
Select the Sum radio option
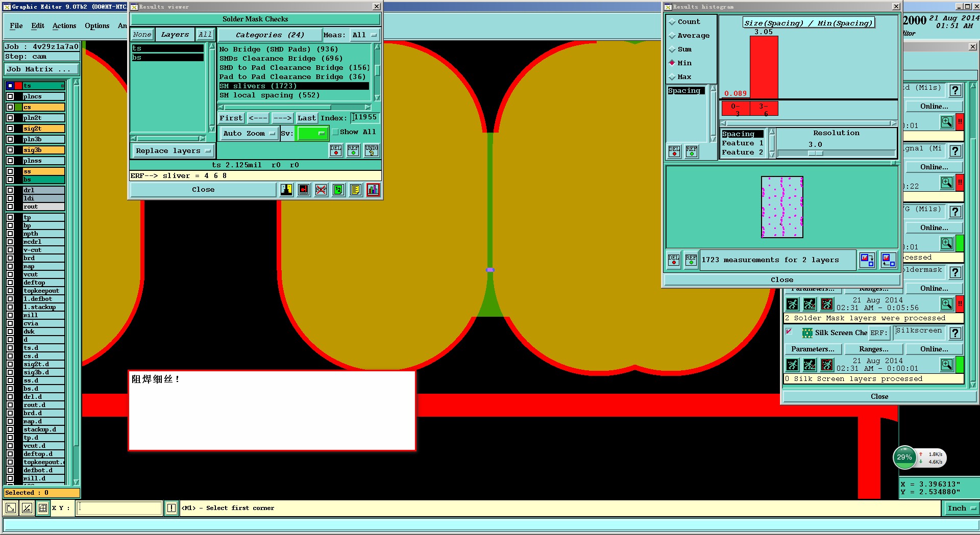[x=672, y=49]
